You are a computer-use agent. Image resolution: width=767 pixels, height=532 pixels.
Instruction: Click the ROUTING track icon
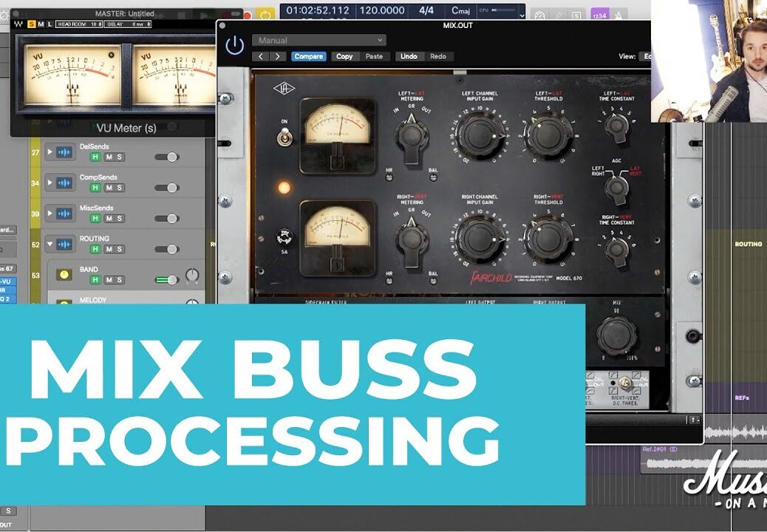click(x=64, y=244)
